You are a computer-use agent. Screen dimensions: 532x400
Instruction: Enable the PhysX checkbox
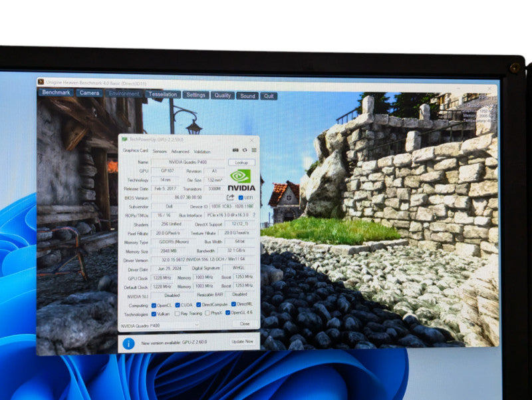tap(207, 313)
